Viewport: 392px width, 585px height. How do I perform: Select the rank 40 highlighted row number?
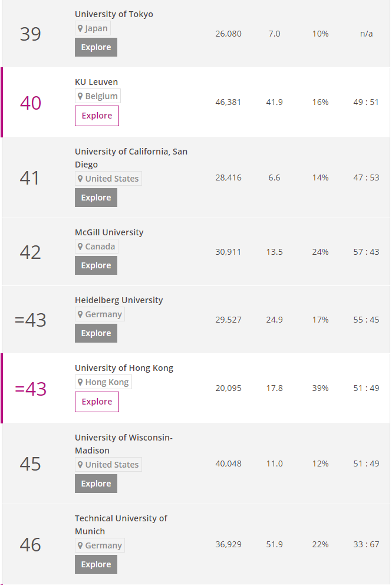point(31,103)
